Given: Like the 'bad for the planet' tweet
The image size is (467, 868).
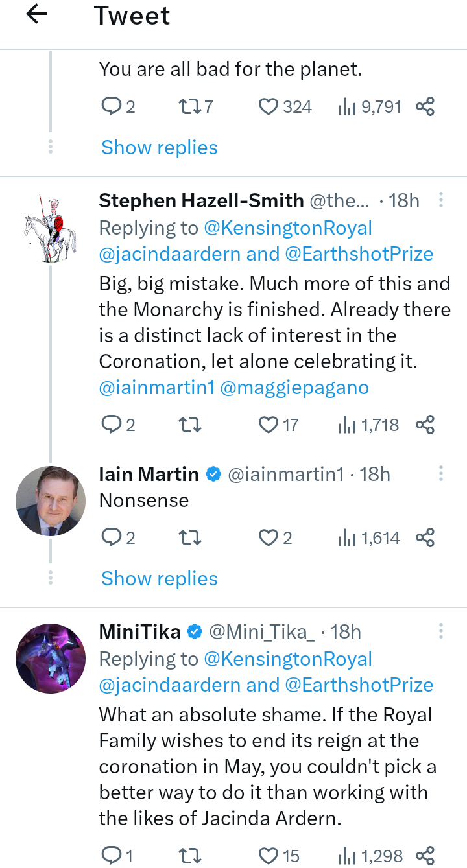Looking at the screenshot, I should [269, 107].
